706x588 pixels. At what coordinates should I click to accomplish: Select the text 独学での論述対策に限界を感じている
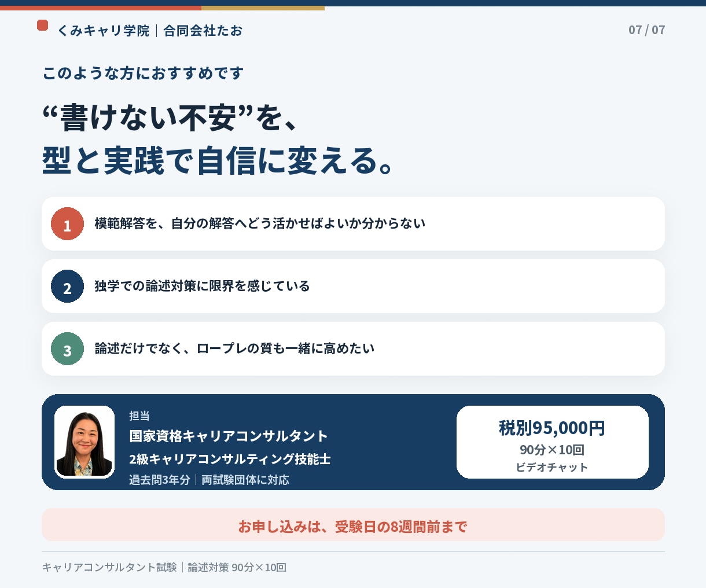pos(202,286)
